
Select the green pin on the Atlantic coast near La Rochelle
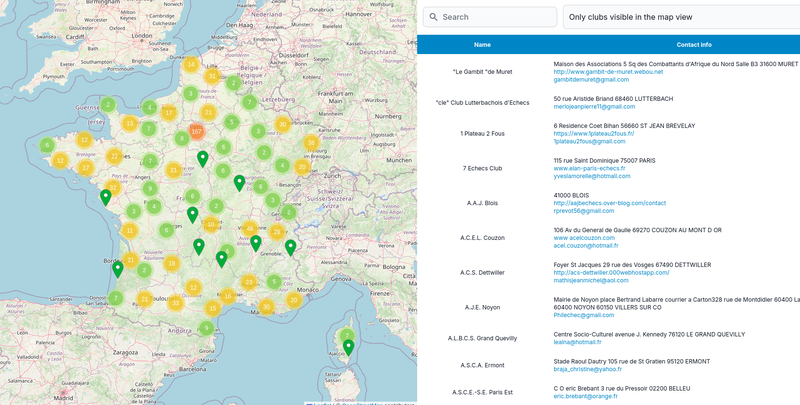tap(106, 197)
